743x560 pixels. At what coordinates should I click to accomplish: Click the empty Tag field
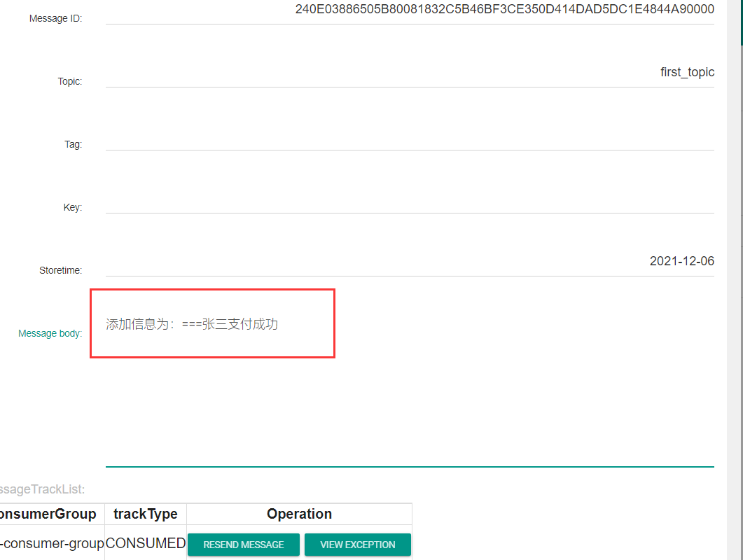coord(410,137)
